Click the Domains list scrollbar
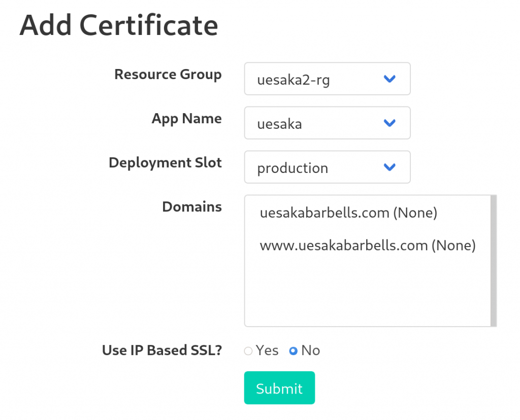The width and height of the screenshot is (520, 420). [x=494, y=261]
